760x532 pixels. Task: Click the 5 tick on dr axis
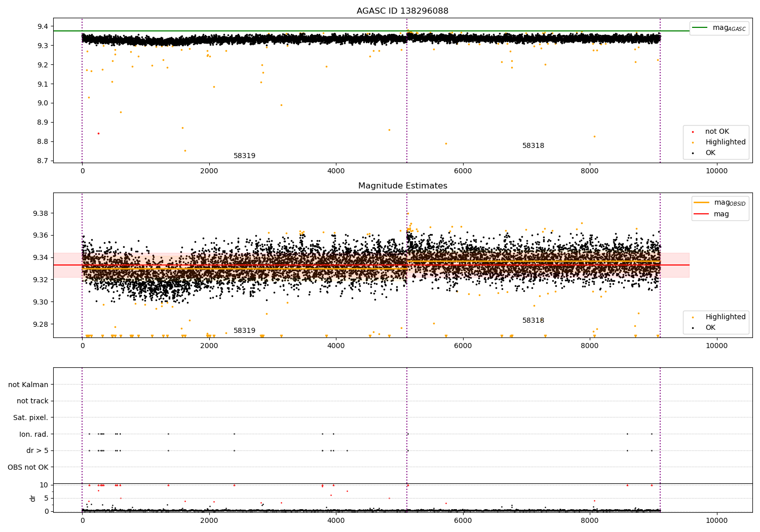click(x=46, y=498)
